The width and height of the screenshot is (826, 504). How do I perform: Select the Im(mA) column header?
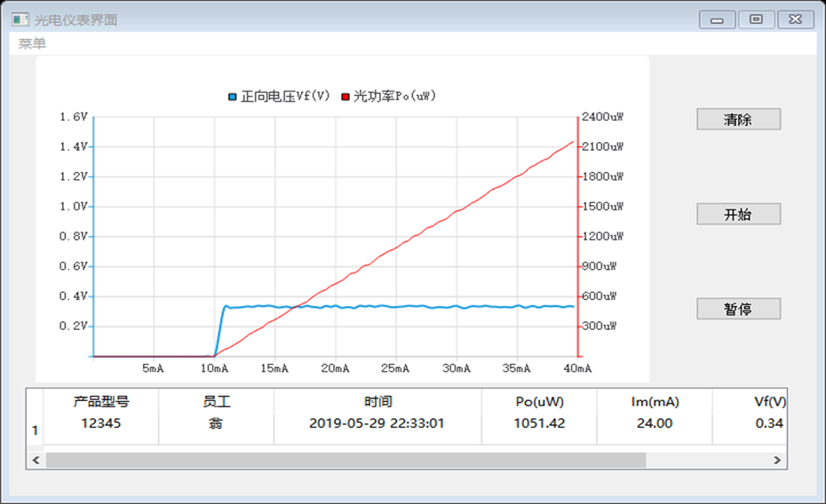point(655,402)
